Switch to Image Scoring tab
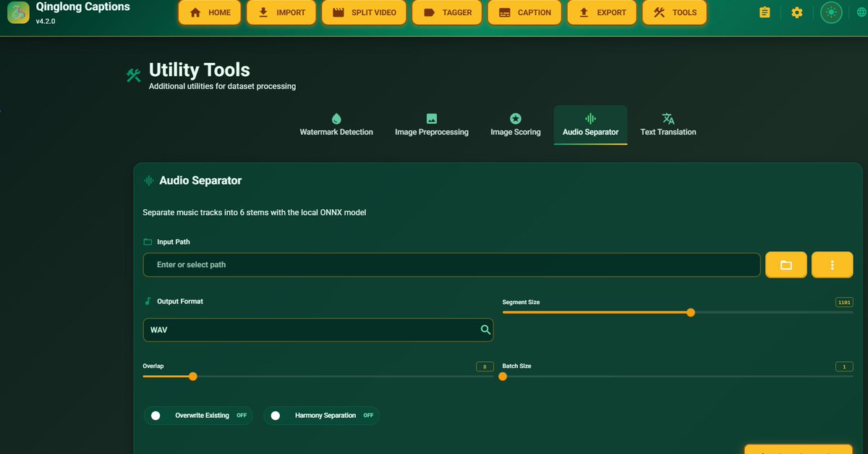This screenshot has height=454, width=868. [516, 125]
